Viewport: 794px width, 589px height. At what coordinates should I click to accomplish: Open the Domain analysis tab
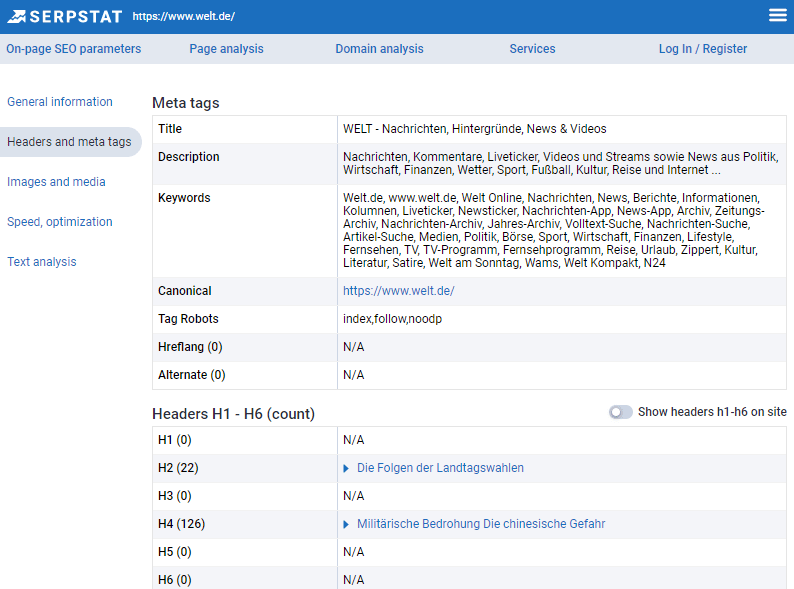point(379,49)
